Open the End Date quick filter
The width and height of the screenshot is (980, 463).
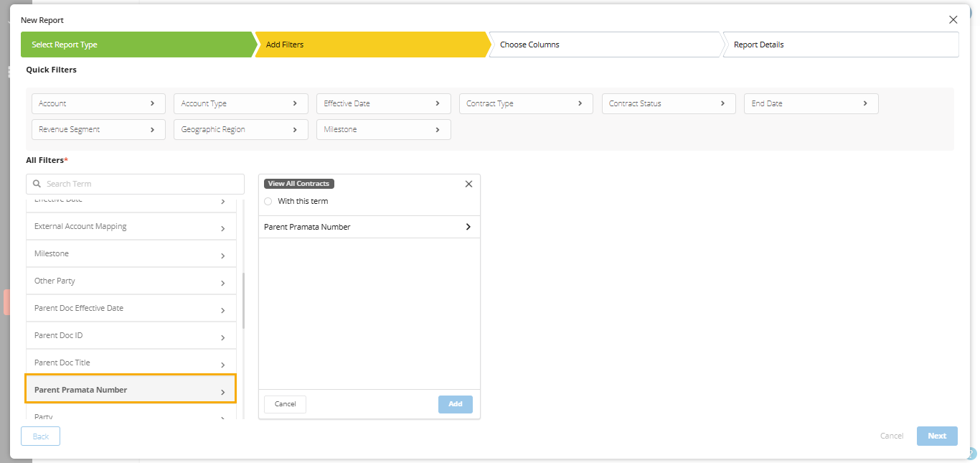[x=811, y=103]
